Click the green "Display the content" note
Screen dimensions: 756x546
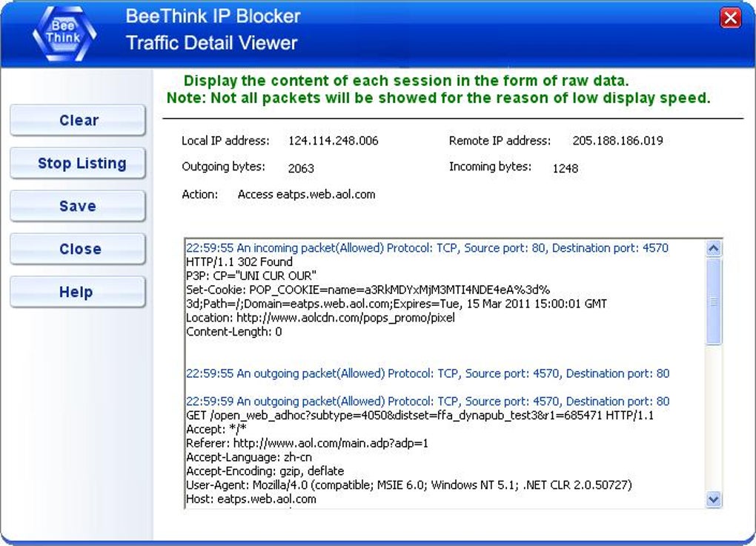[406, 81]
